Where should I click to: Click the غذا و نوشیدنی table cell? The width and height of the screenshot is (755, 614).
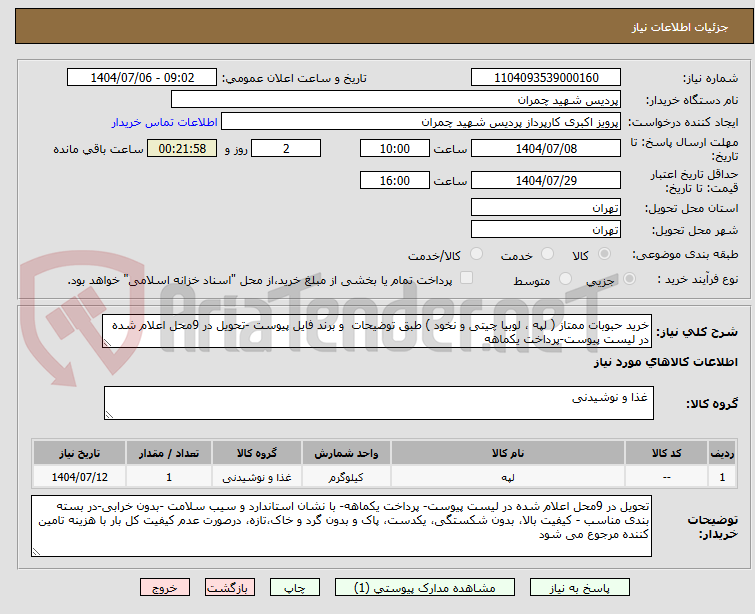click(257, 477)
